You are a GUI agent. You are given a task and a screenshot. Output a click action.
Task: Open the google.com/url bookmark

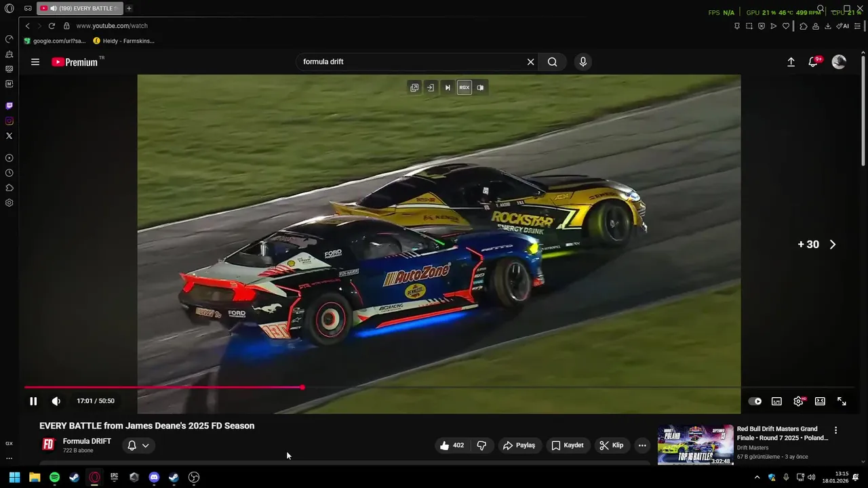pyautogui.click(x=55, y=41)
